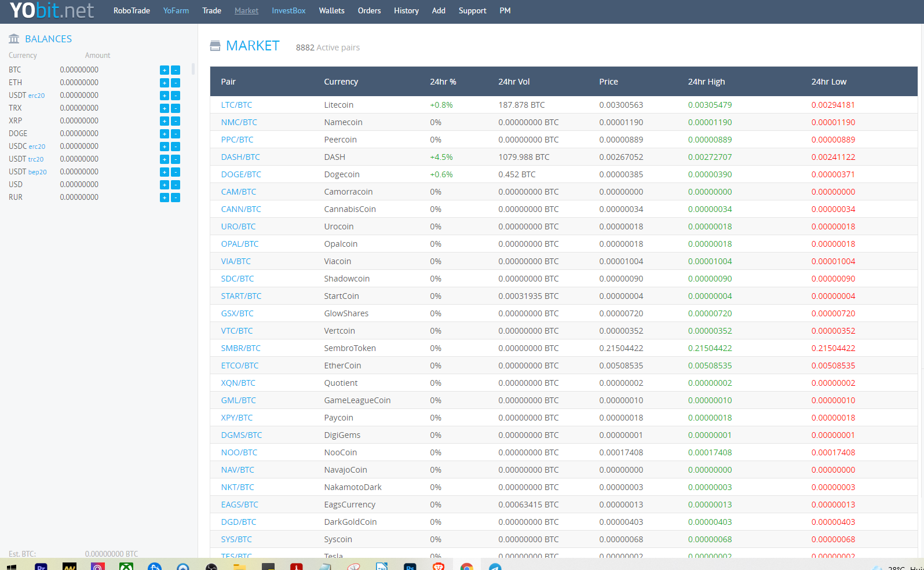
Task: Click the minus withdraw button for ETH
Action: tap(176, 83)
